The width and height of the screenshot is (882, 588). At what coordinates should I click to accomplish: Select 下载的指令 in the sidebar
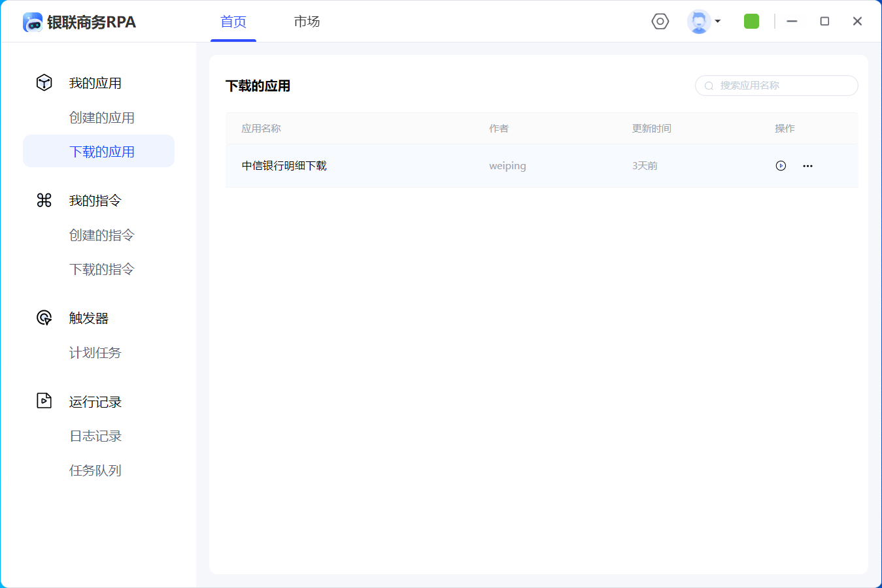click(102, 269)
